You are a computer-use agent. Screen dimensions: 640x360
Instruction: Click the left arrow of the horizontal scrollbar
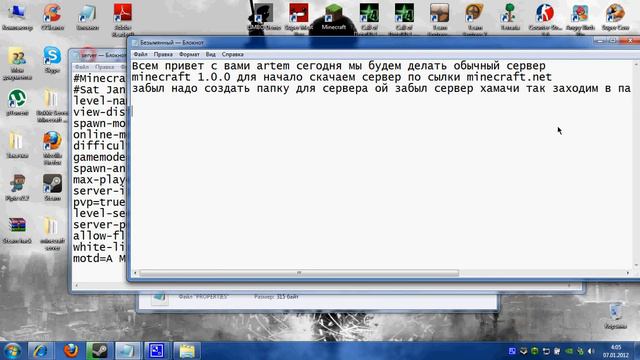(x=136, y=273)
